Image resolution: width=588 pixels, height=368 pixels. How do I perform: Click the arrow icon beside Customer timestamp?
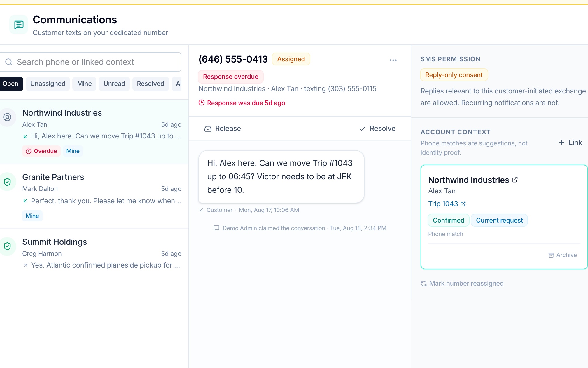coord(201,210)
